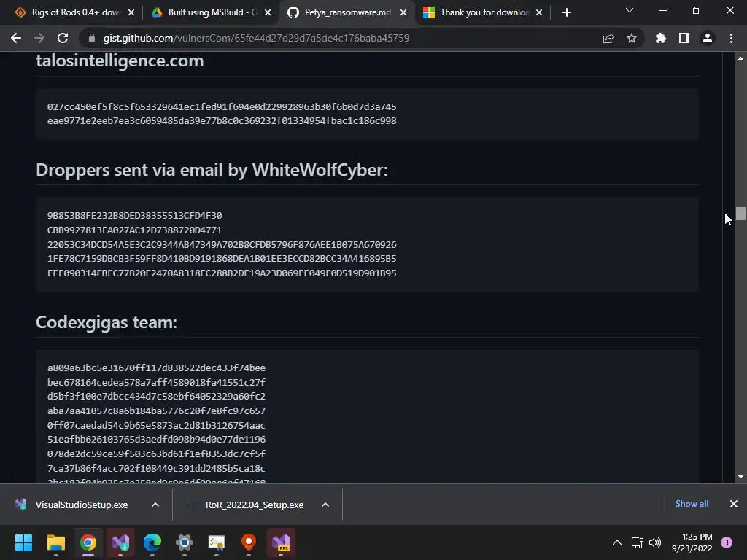Toggle the browser side panel
The height and width of the screenshot is (560, 747).
[x=684, y=38]
